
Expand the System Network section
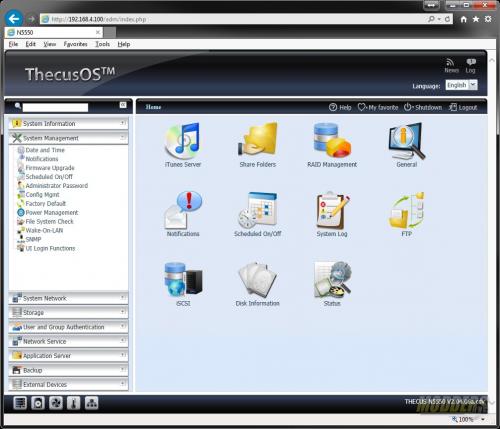[x=68, y=298]
